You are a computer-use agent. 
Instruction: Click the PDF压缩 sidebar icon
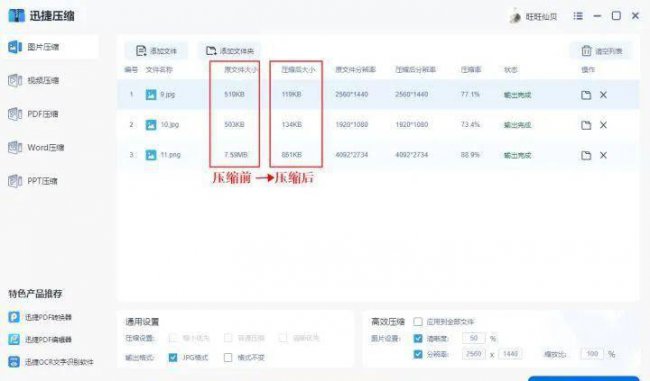[x=15, y=114]
